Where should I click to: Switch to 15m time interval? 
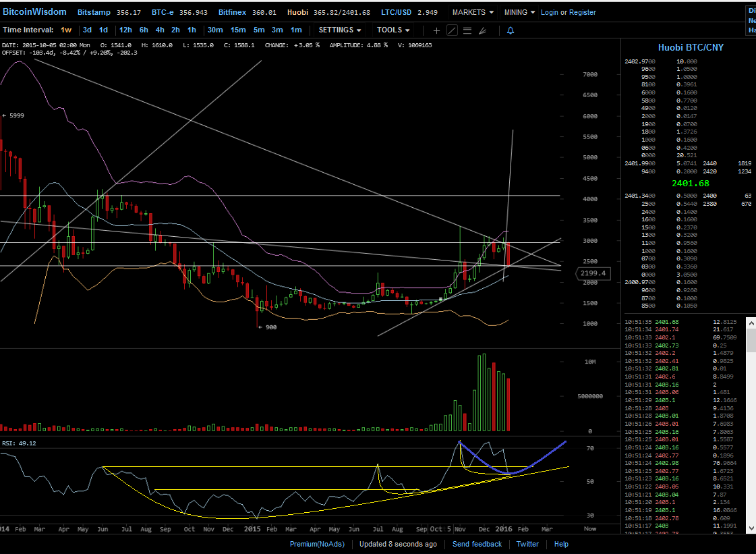coord(237,30)
